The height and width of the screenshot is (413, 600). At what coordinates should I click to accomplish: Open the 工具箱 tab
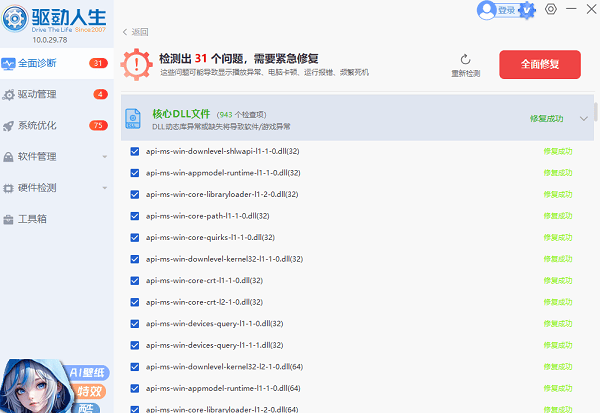click(x=57, y=219)
